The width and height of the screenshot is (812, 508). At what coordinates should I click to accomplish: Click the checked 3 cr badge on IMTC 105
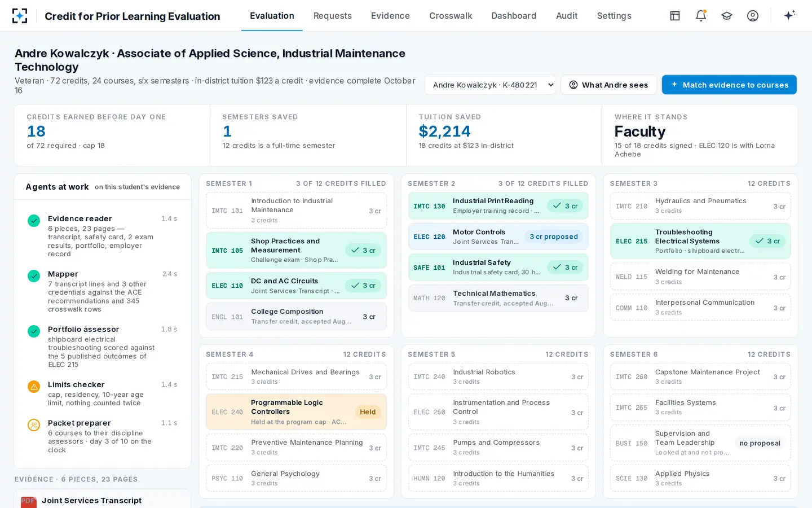coord(363,251)
